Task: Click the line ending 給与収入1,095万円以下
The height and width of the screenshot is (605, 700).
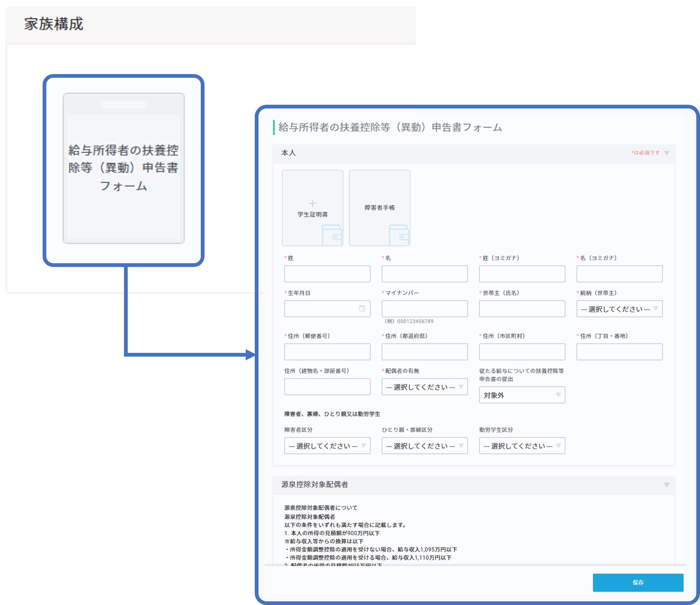Action: (x=371, y=550)
